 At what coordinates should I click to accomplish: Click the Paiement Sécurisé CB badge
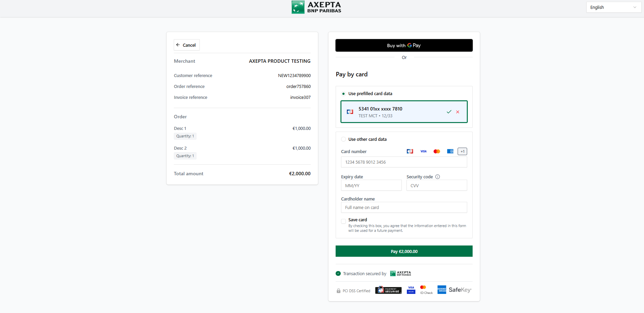(x=388, y=290)
